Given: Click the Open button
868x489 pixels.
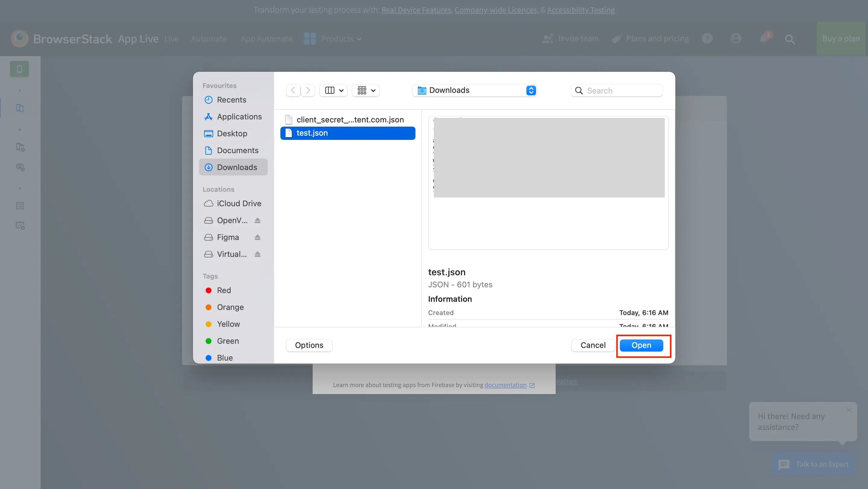Looking at the screenshot, I should [641, 345].
